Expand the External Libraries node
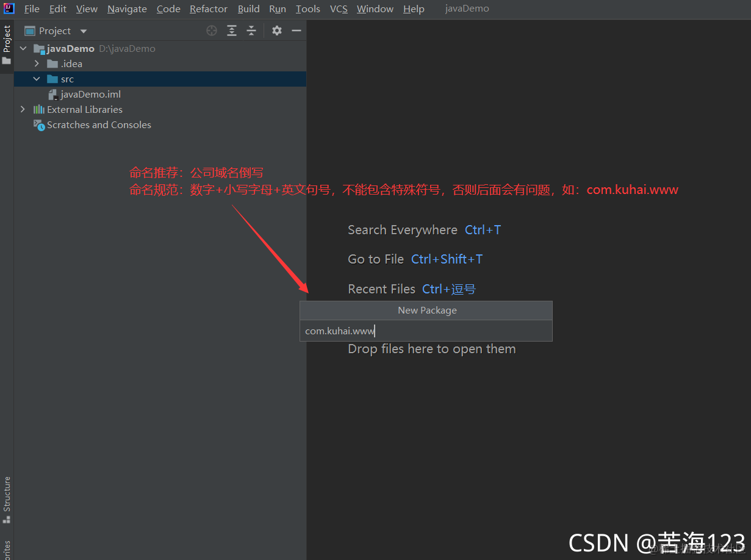751x560 pixels. (x=23, y=109)
